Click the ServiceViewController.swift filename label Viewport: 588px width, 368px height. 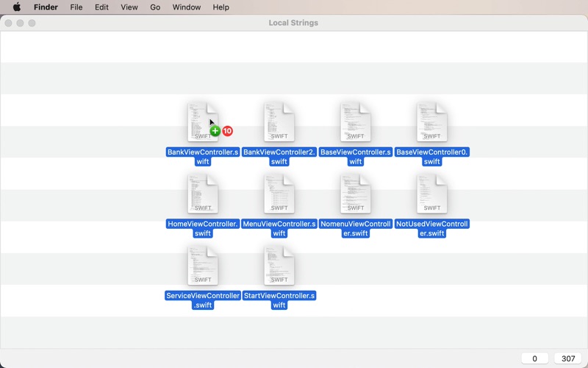point(203,300)
